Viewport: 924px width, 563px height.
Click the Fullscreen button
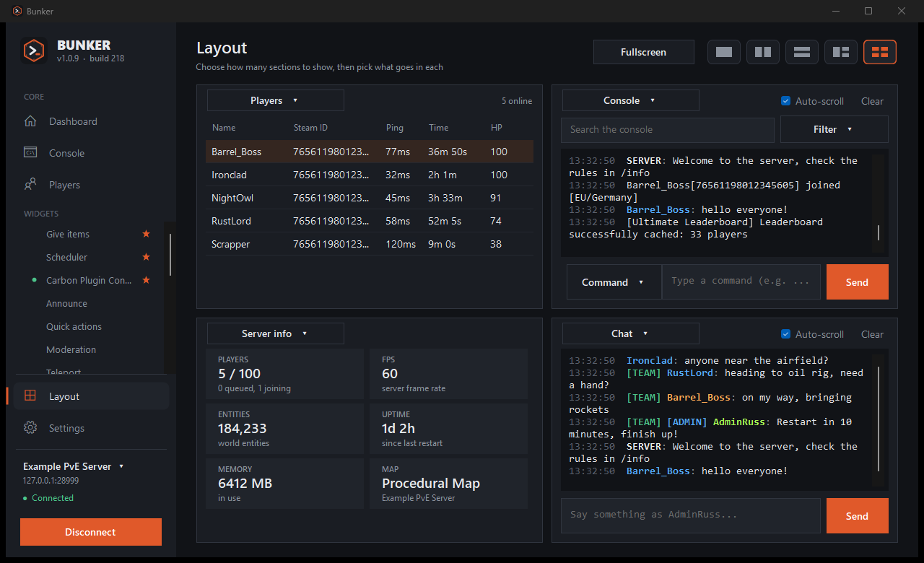(x=644, y=52)
